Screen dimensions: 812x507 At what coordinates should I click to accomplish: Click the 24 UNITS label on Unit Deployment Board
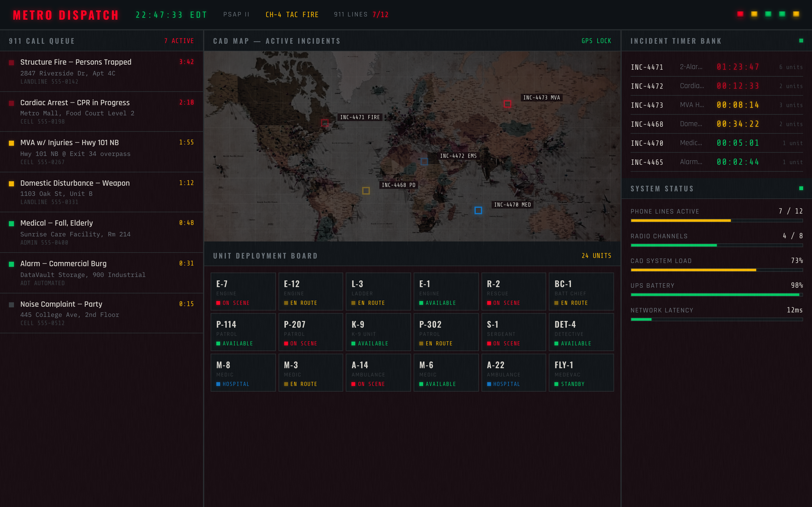pyautogui.click(x=597, y=255)
